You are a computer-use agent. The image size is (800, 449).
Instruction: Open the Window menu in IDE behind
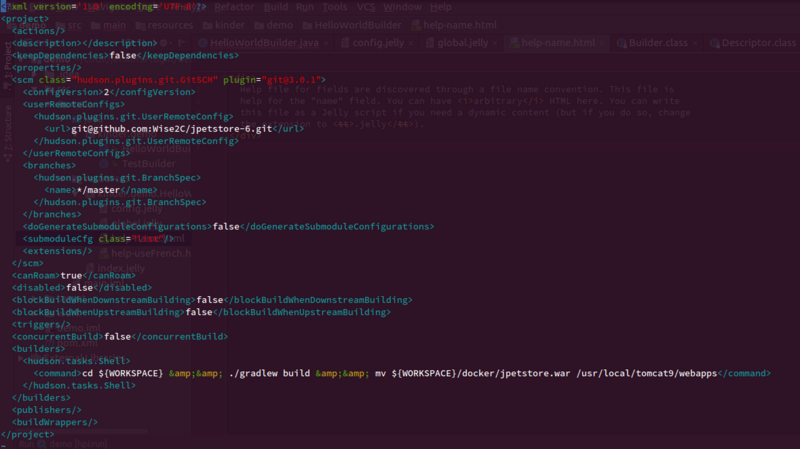pyautogui.click(x=402, y=7)
